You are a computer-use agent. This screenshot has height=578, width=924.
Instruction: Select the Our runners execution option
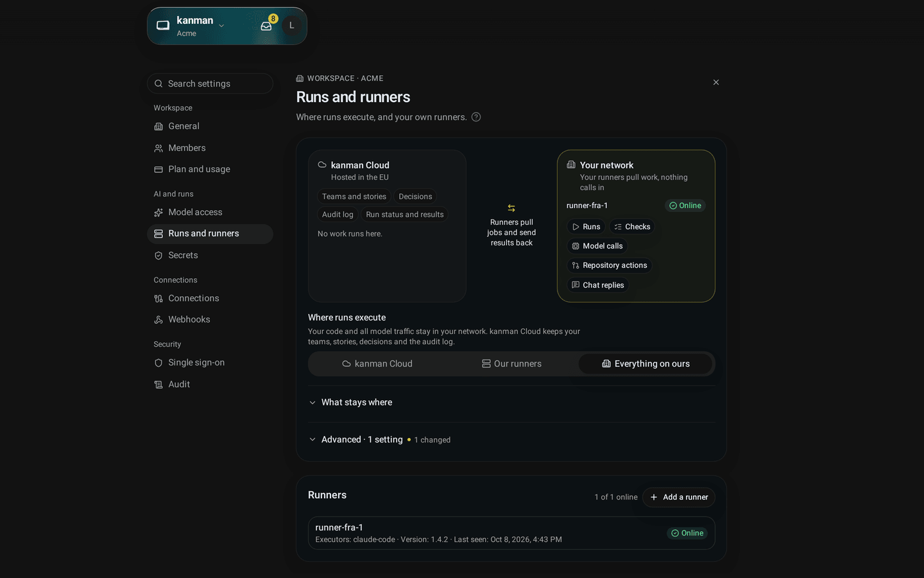(511, 363)
